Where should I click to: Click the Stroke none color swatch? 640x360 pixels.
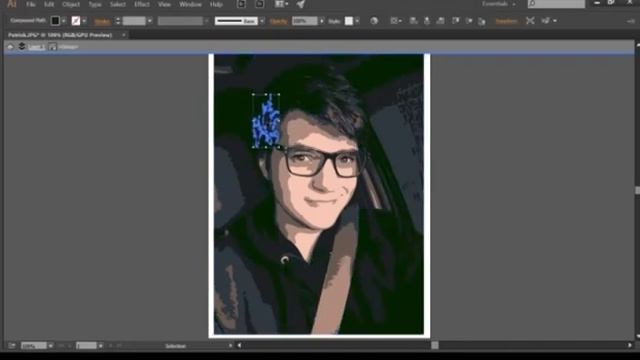click(76, 21)
